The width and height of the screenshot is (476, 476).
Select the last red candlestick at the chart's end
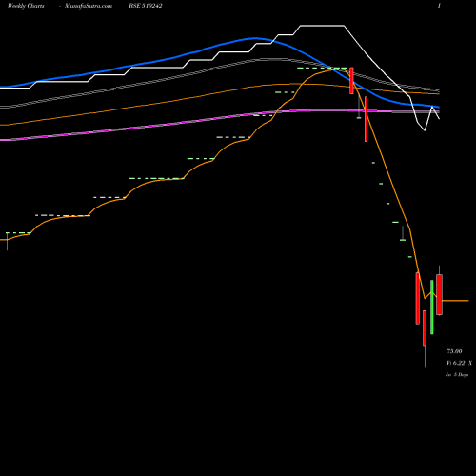pos(439,294)
